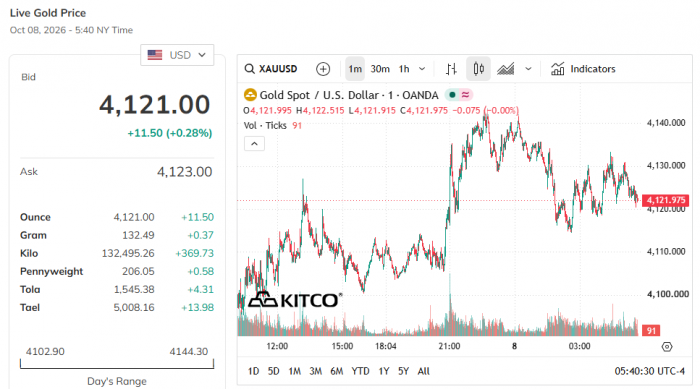Expand the timeframe interval dropdown arrow

(422, 69)
